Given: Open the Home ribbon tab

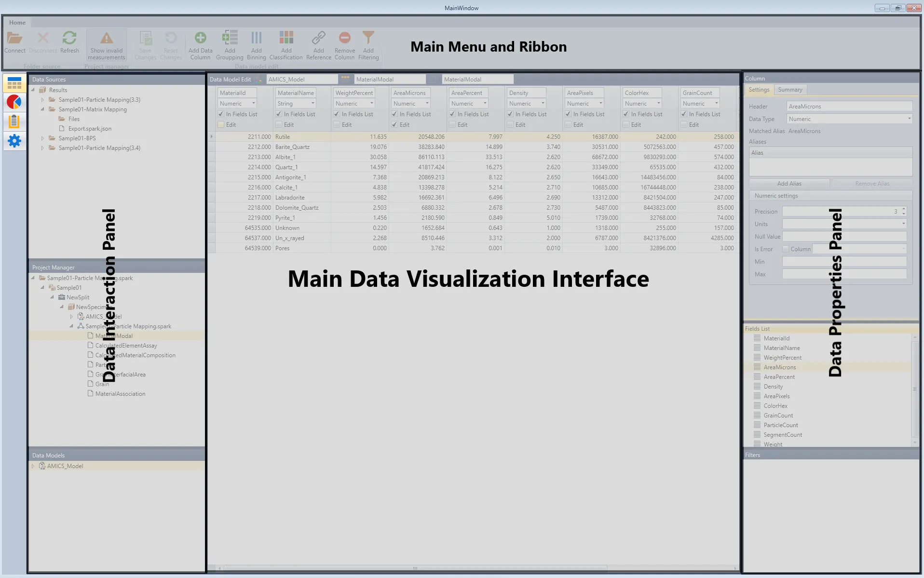Looking at the screenshot, I should 17,23.
